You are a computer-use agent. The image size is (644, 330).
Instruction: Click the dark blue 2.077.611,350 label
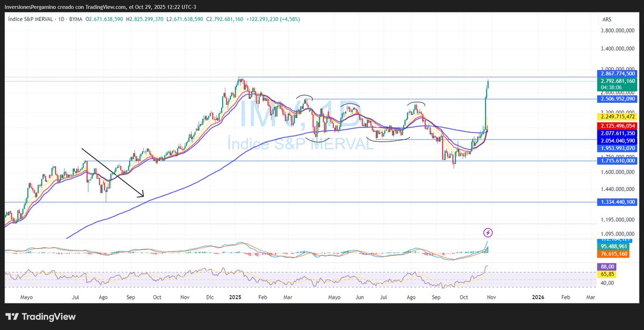tap(617, 133)
